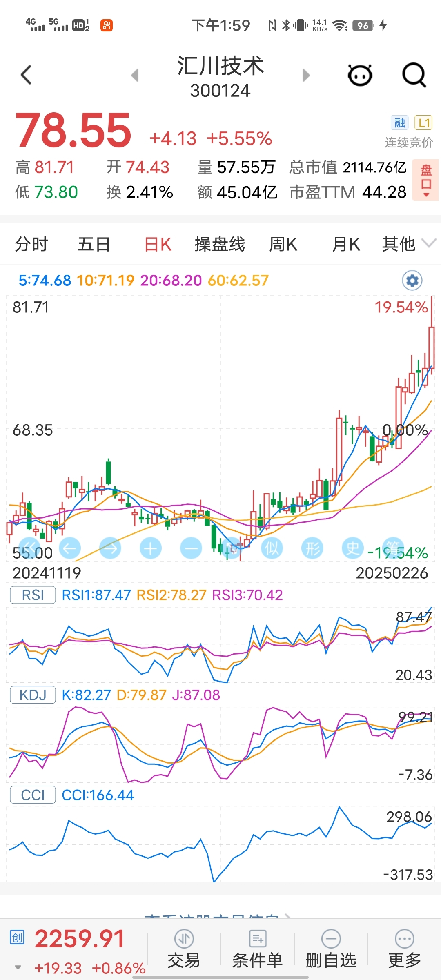Expand the 盘口 order book panel

click(426, 180)
